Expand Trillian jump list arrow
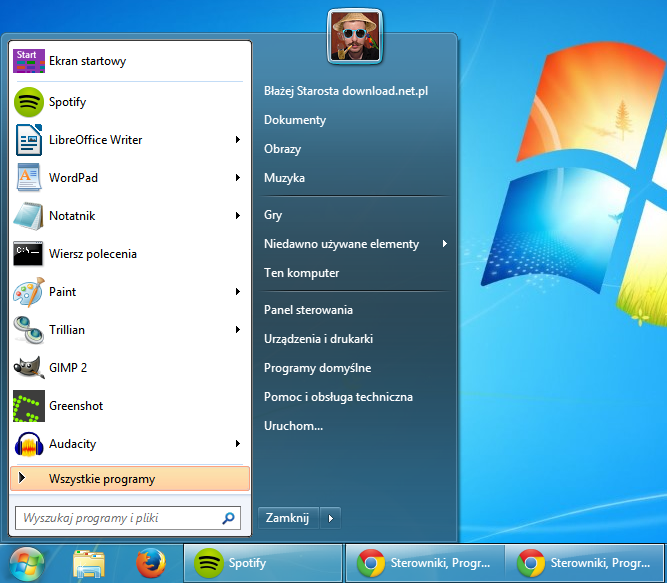Viewport: 667px width, 583px height. (238, 330)
